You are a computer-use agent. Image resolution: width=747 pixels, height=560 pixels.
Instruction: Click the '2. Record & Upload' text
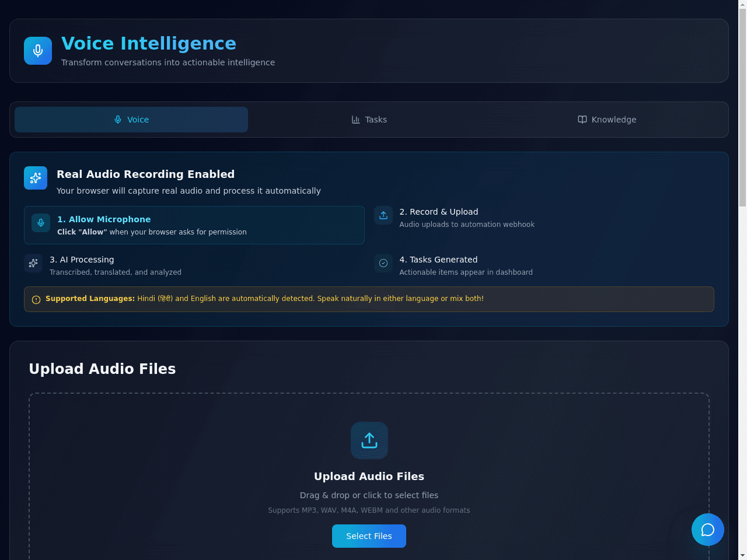pyautogui.click(x=439, y=212)
